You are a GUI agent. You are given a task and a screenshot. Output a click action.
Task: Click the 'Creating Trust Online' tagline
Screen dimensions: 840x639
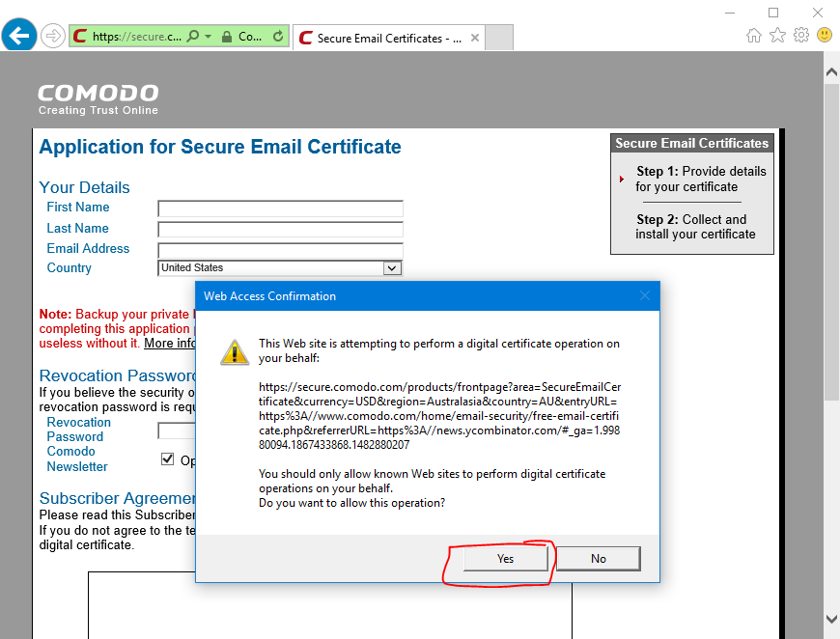pyautogui.click(x=98, y=110)
